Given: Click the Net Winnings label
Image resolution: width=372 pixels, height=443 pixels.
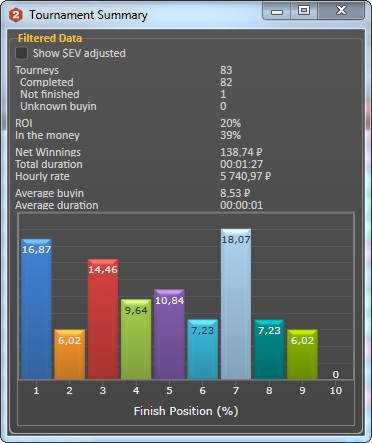Looking at the screenshot, I should coord(48,152).
